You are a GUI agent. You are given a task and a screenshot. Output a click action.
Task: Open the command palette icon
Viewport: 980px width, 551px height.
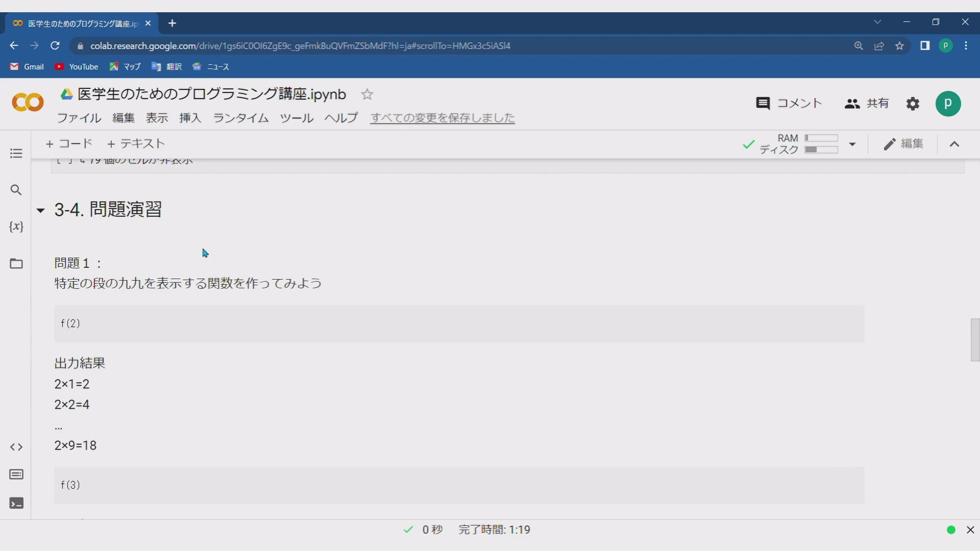click(x=16, y=475)
